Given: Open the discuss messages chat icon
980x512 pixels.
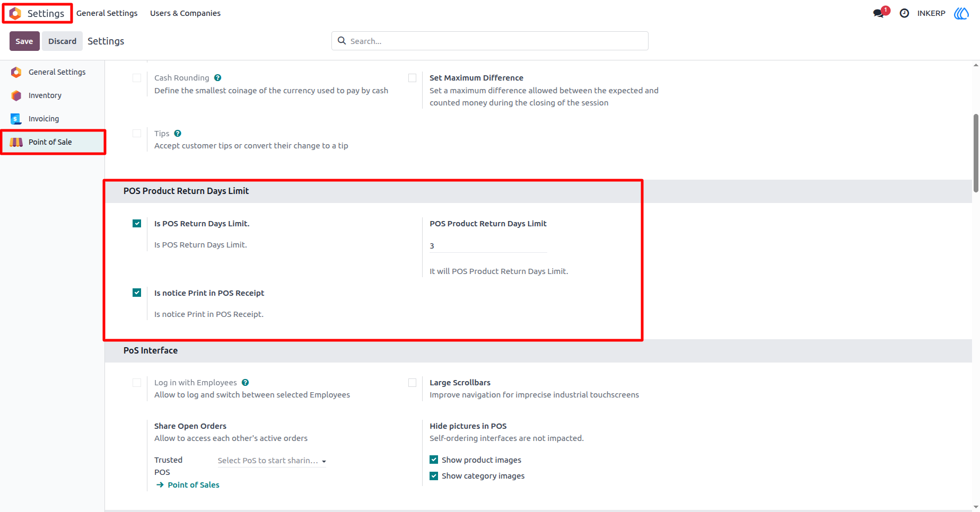Looking at the screenshot, I should (879, 13).
